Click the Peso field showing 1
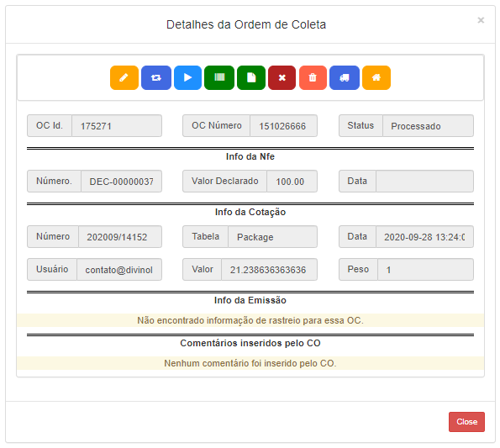 pos(425,270)
